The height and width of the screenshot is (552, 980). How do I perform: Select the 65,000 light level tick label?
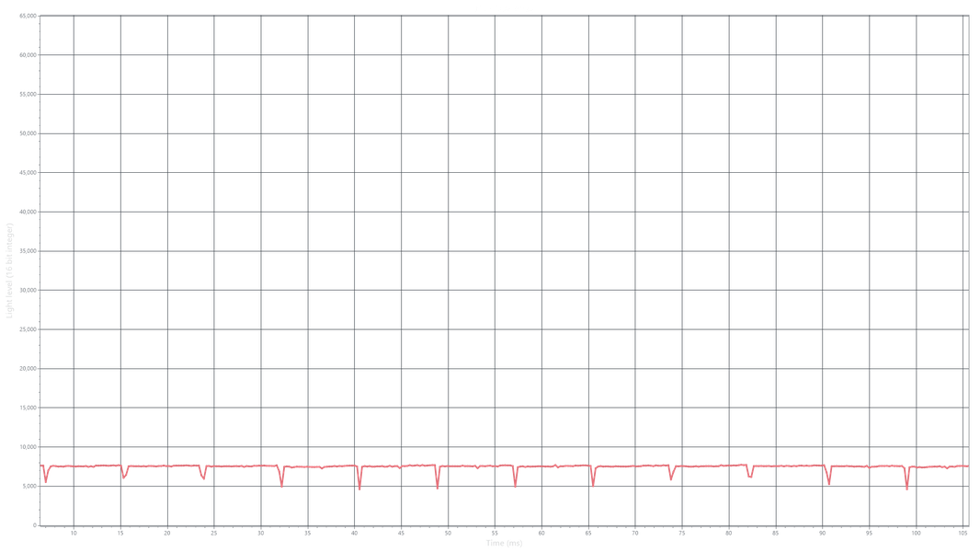coord(28,16)
